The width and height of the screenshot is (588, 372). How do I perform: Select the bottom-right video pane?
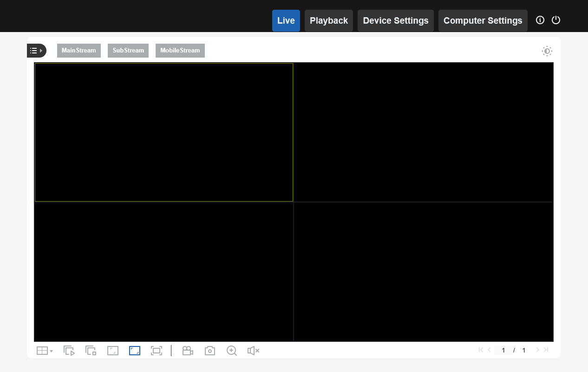click(x=424, y=272)
